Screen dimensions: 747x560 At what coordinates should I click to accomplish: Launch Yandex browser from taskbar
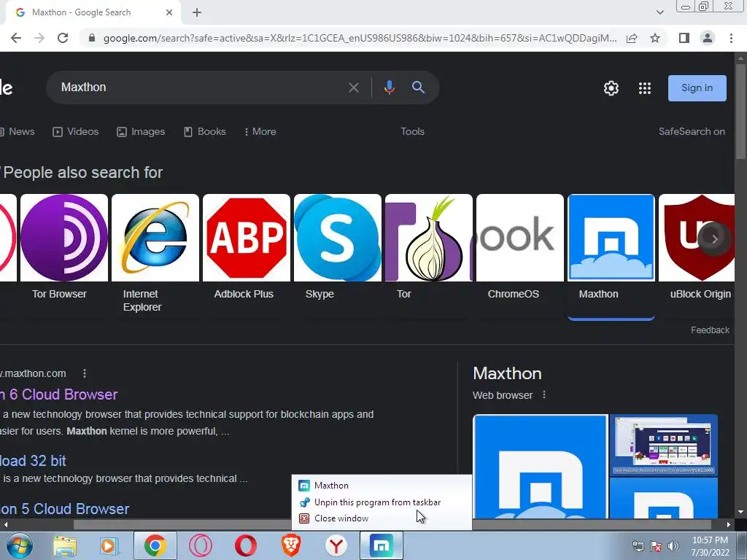(x=336, y=545)
